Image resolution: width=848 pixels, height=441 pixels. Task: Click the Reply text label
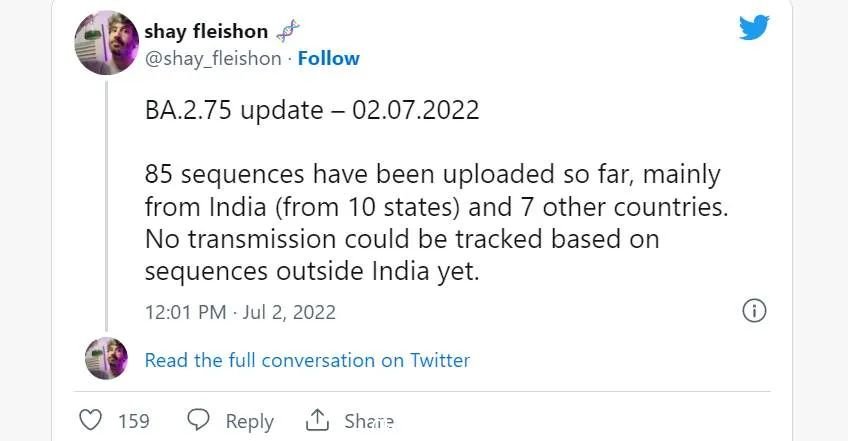point(249,421)
